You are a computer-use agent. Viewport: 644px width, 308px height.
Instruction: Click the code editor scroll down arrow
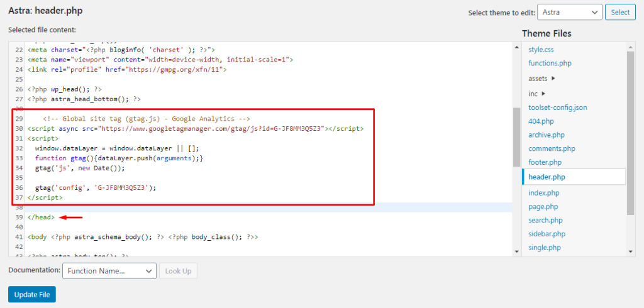point(516,251)
